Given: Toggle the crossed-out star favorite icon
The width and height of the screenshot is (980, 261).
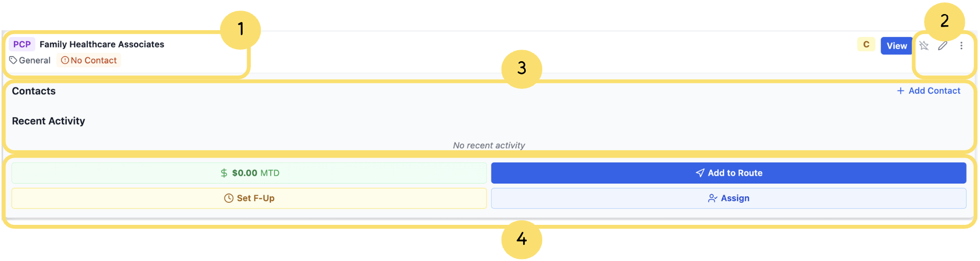Looking at the screenshot, I should click(x=924, y=46).
